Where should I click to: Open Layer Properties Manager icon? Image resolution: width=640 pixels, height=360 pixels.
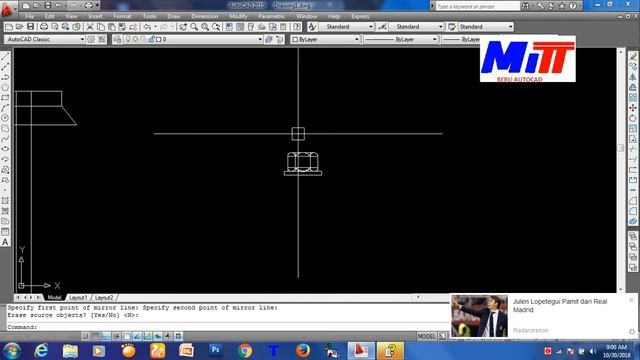(x=118, y=39)
